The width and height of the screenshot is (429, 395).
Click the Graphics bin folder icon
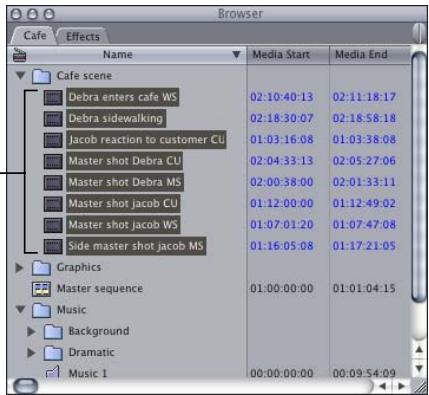[x=41, y=268]
